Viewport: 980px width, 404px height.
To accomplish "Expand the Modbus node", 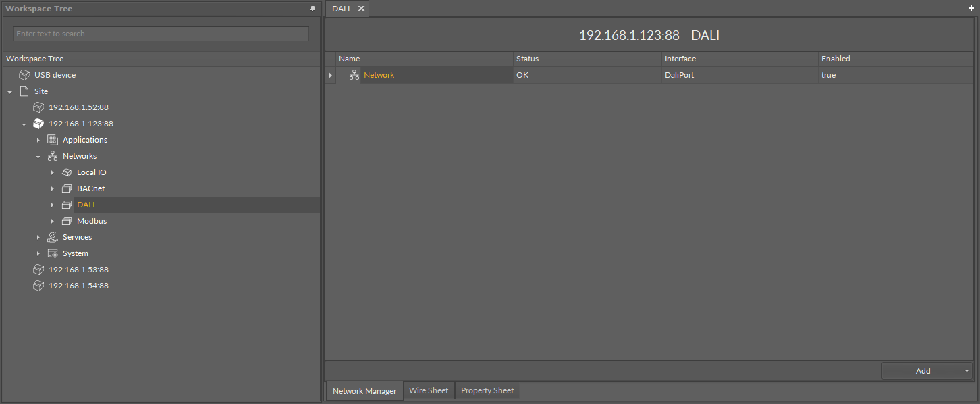I will 53,221.
